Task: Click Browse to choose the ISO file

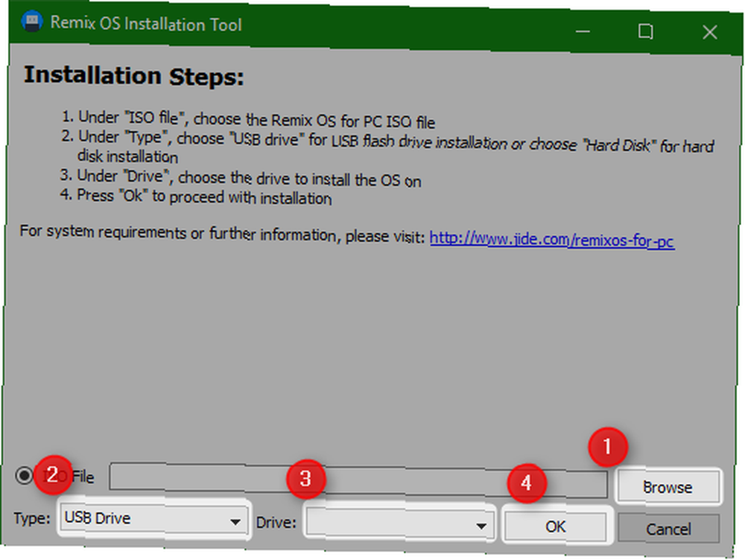Action: (667, 487)
